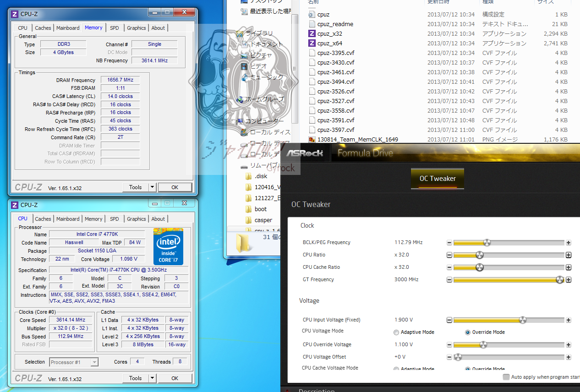
Task: Select the OC Tweaker tab in Formula Drive
Action: pyautogui.click(x=438, y=179)
